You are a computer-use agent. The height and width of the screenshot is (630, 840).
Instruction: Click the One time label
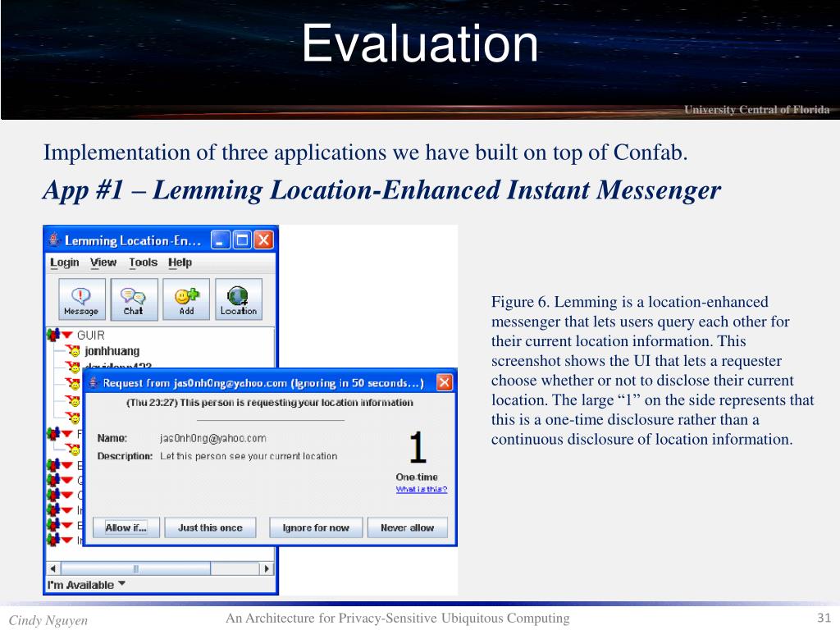(x=417, y=477)
